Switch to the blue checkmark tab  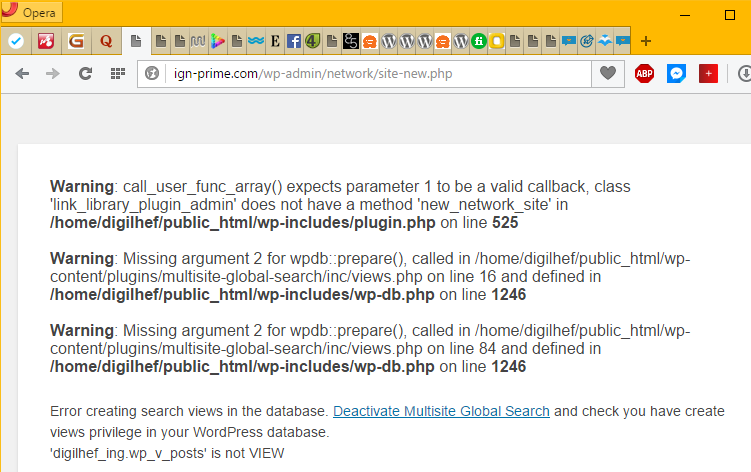[x=16, y=41]
